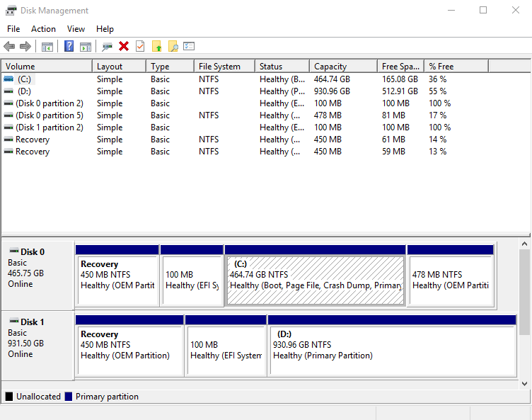Image resolution: width=532 pixels, height=420 pixels.
Task: Click the yellow folder with green arrow icon
Action: click(157, 46)
